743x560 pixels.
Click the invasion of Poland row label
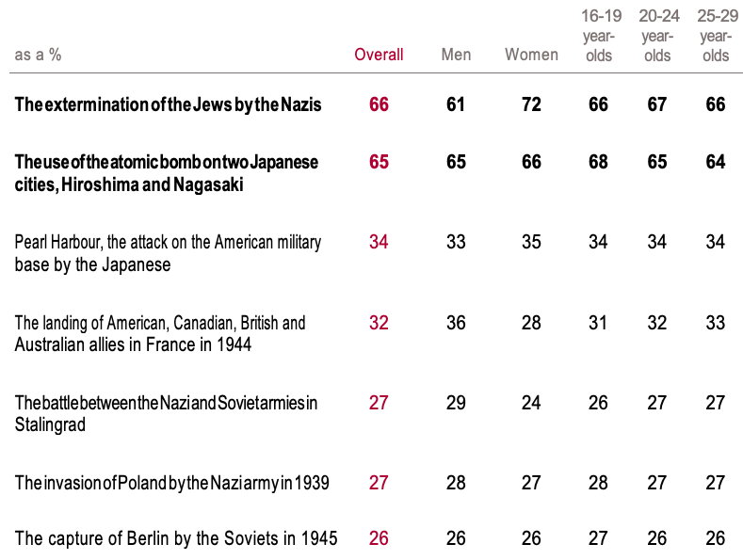(171, 484)
